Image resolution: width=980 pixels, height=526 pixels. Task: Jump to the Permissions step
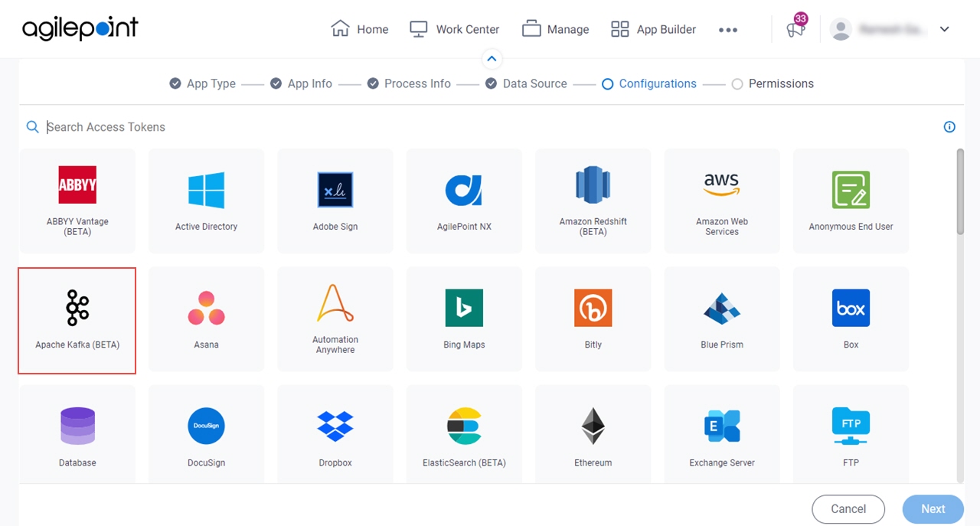pos(773,83)
